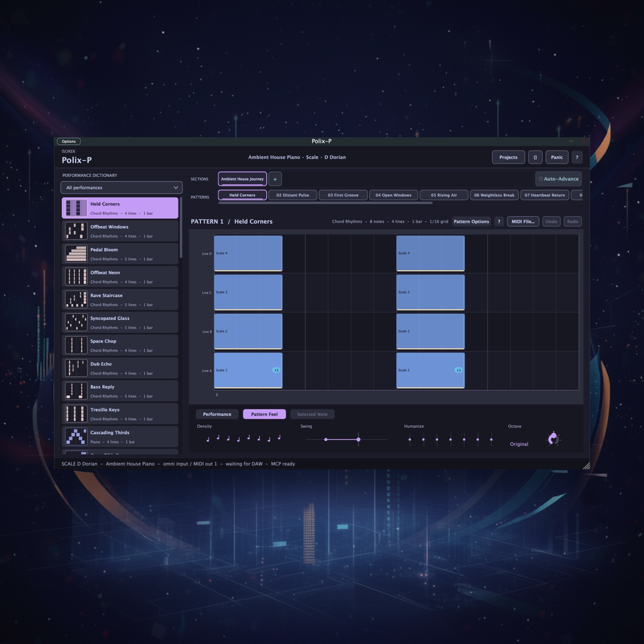Select pattern 05 Rising Air
The image size is (644, 644).
coord(444,195)
